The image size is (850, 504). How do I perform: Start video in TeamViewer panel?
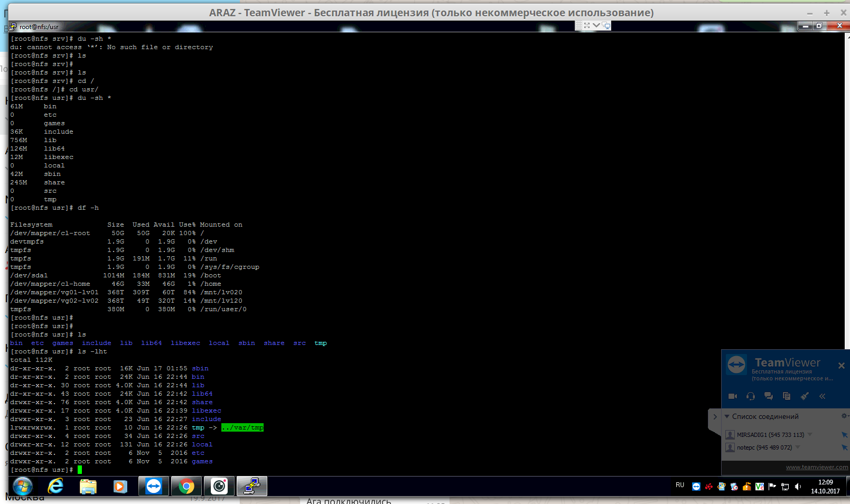(x=733, y=396)
